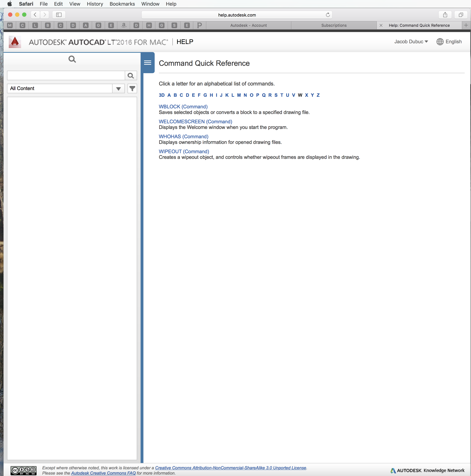Image resolution: width=471 pixels, height=476 pixels.
Task: Open the Jacob Dubuc account dropdown
Action: coord(411,42)
